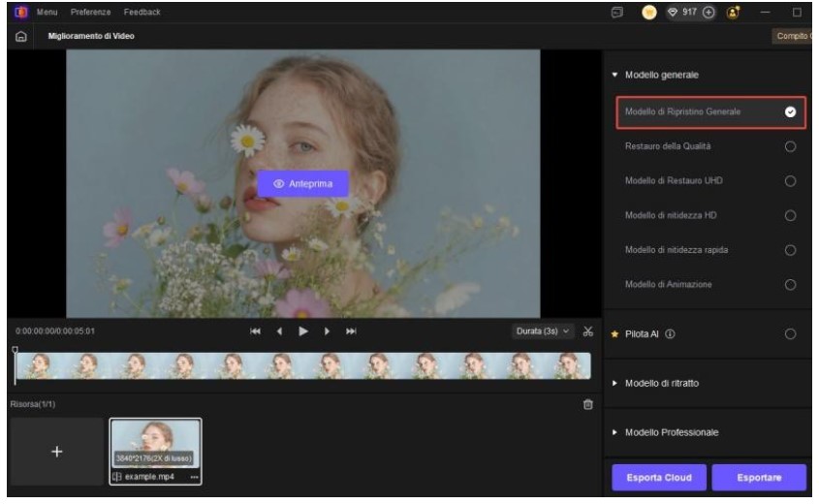Expand Modello Professionale section

[x=614, y=432]
